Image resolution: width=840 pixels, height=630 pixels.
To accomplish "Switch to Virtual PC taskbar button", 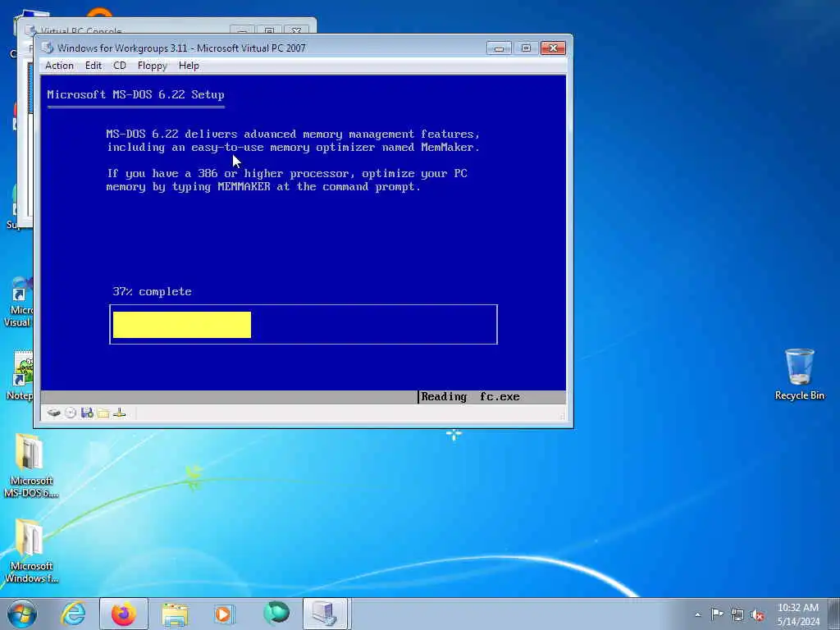I will (326, 614).
